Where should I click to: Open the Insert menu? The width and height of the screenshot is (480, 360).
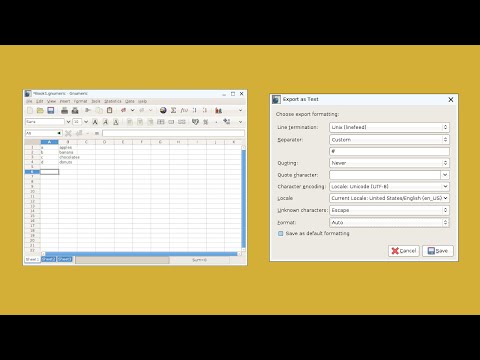[65, 101]
